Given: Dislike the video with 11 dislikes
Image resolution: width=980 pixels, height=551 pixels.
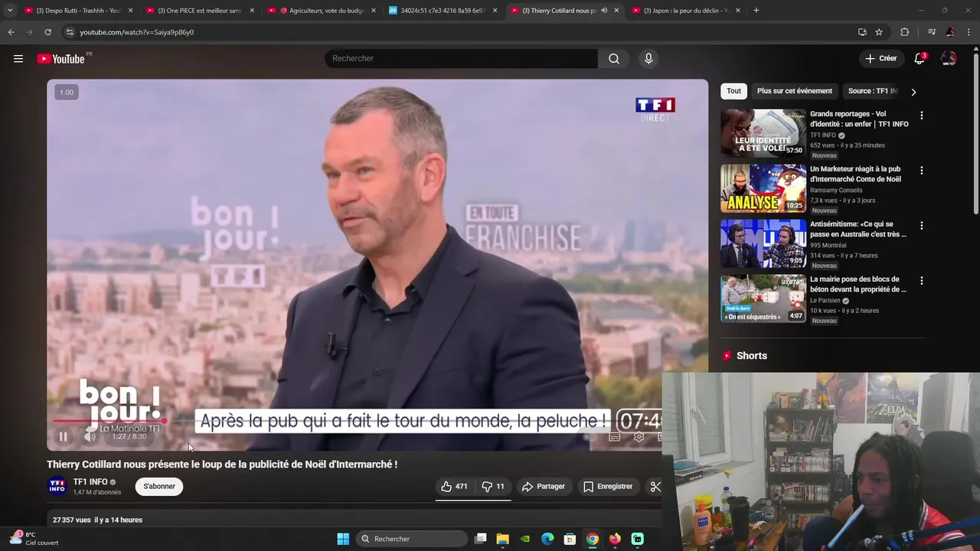Looking at the screenshot, I should (493, 487).
